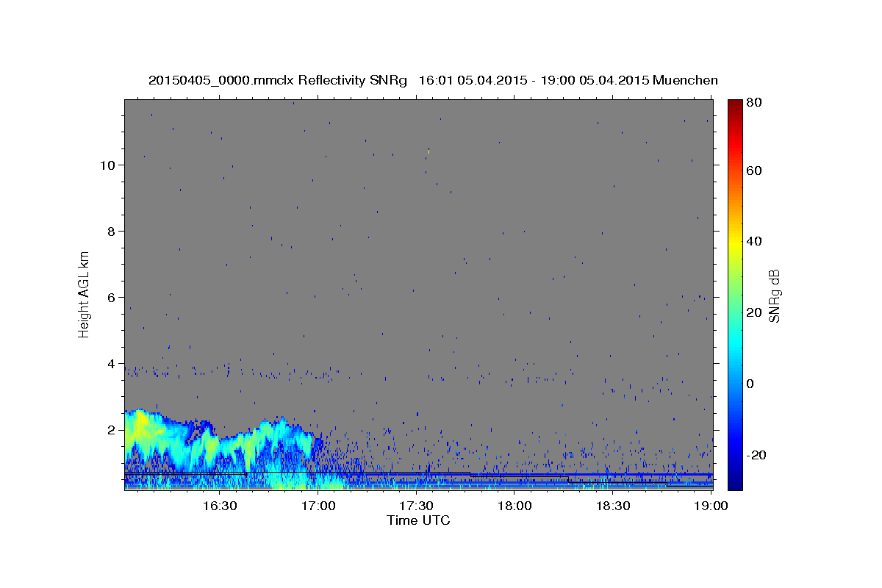The width and height of the screenshot is (882, 588).
Task: Click the colorbar value 80
Action: point(753,103)
